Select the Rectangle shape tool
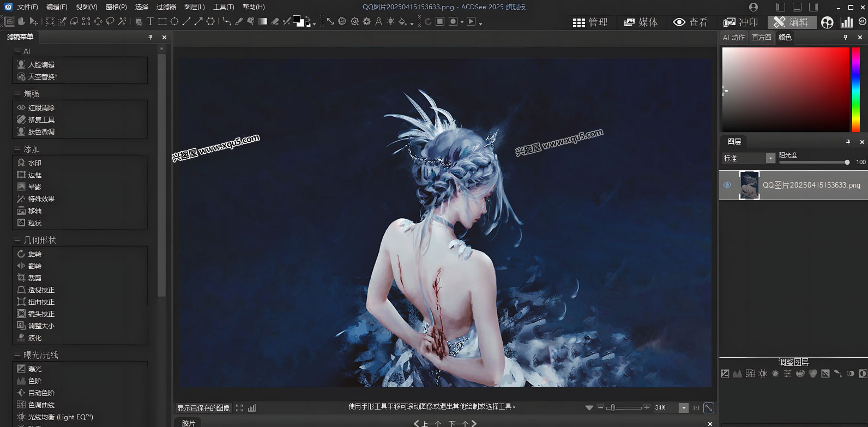868x427 pixels. coord(162,21)
